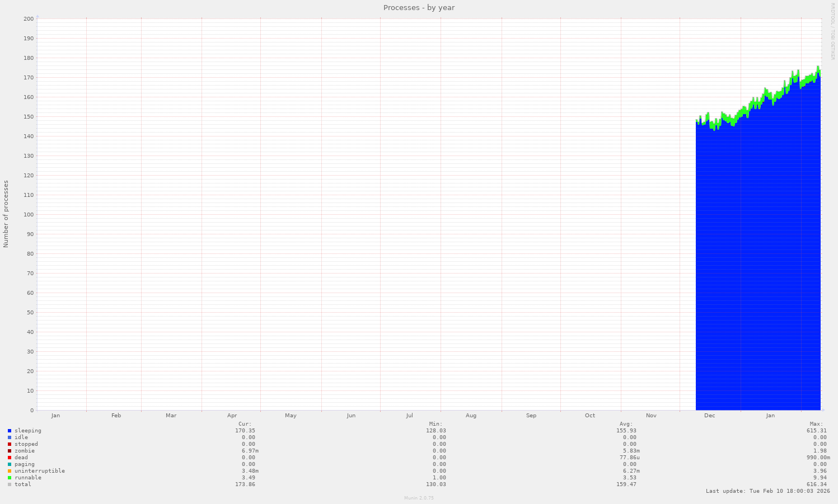Click the 'Max:' column header

pos(816,424)
